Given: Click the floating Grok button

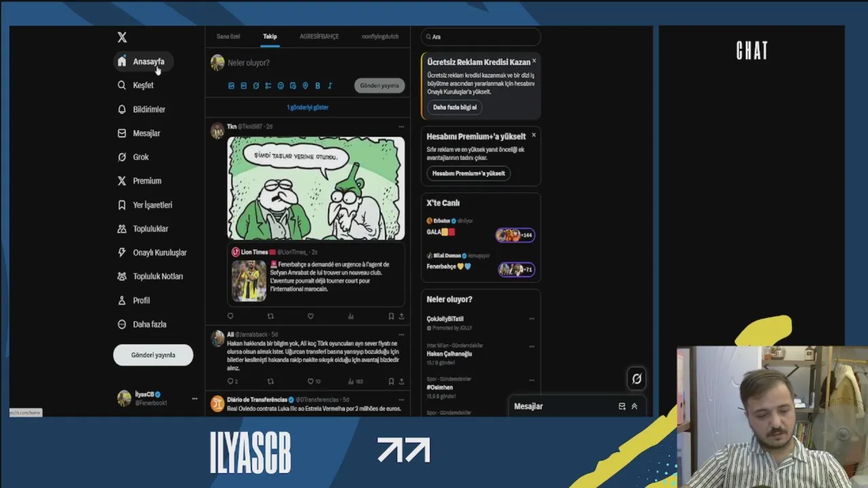Looking at the screenshot, I should pyautogui.click(x=636, y=379).
